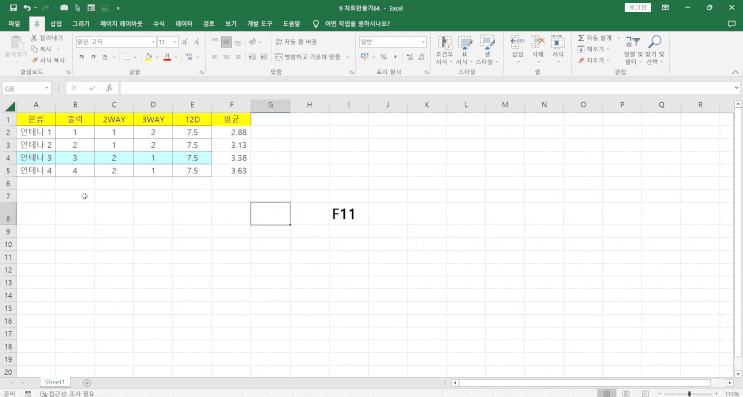Image resolution: width=743 pixels, height=397 pixels.
Task: Click AutoSum (자동 합계)
Action: (595, 38)
